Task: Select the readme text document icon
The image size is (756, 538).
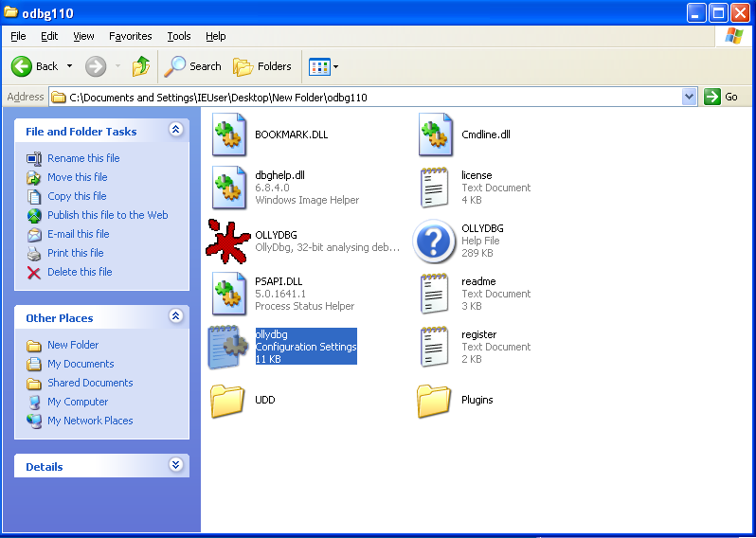Action: 434,294
